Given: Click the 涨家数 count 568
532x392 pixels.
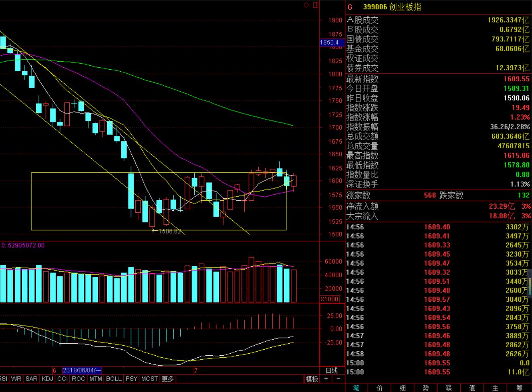Looking at the screenshot, I should (x=430, y=195).
